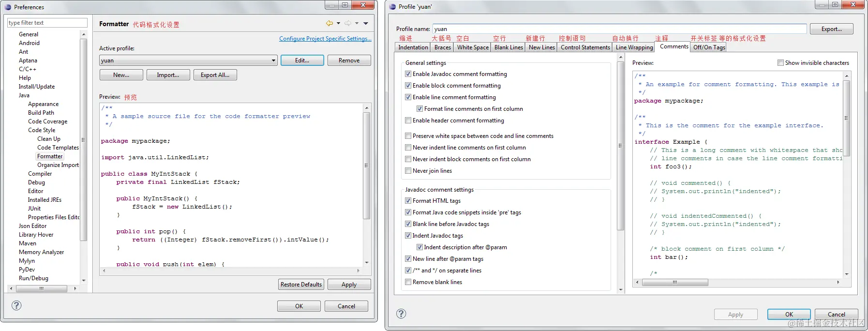
Task: Select Organize Imports in the tree
Action: point(58,165)
